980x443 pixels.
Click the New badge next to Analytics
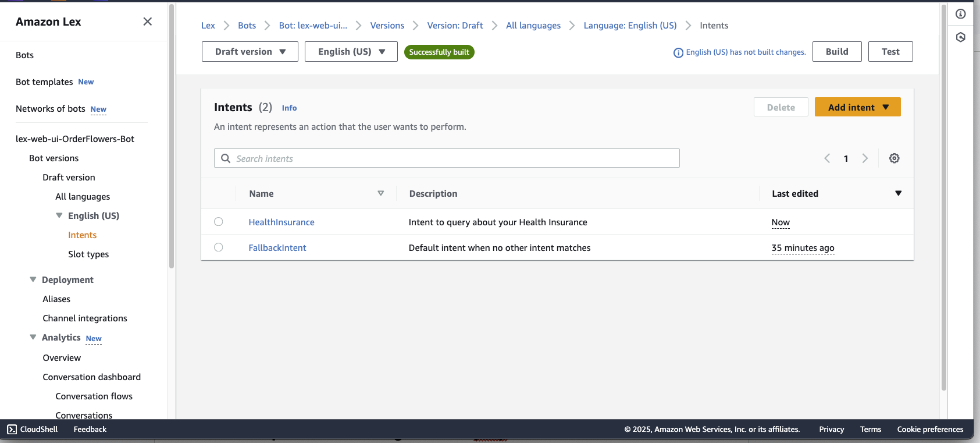[94, 339]
